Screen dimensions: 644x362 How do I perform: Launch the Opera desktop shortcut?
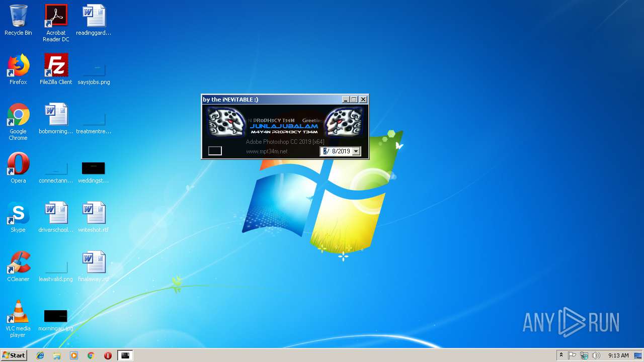coord(18,168)
